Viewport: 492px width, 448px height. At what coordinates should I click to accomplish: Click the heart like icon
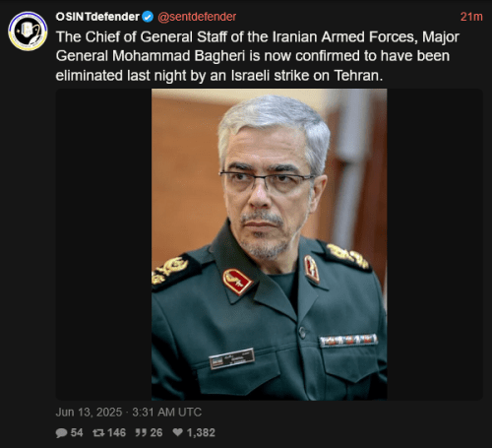[x=177, y=432]
